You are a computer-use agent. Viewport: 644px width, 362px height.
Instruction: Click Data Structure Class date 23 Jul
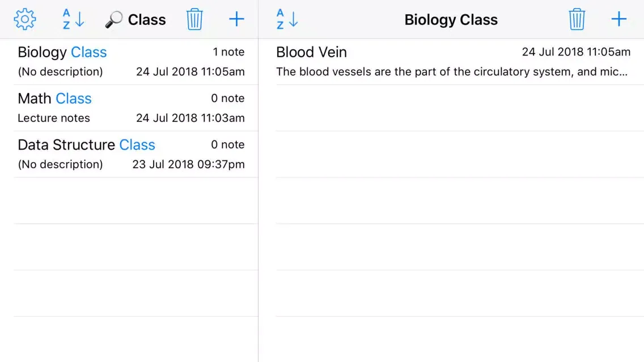click(x=189, y=165)
